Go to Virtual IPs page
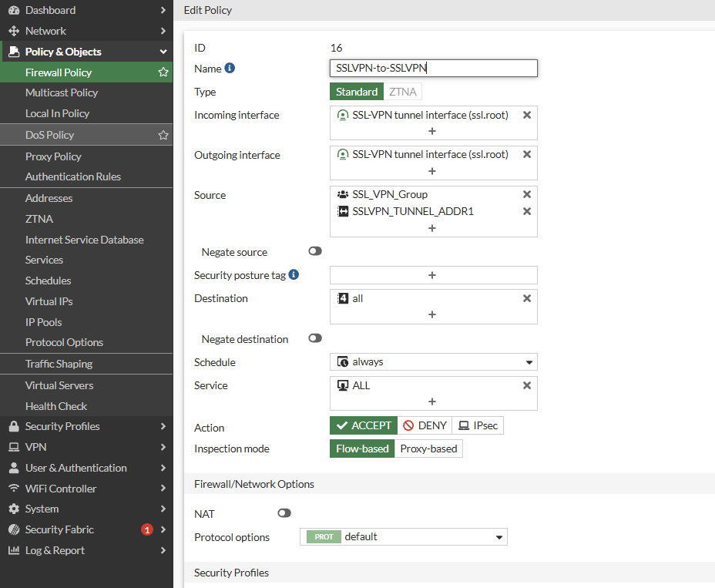The image size is (715, 588). tap(49, 301)
